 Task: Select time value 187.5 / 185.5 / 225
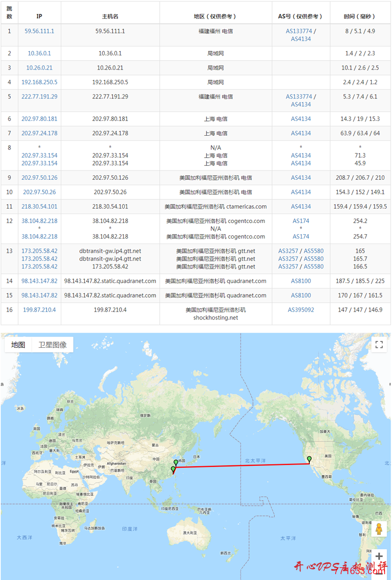click(x=360, y=281)
